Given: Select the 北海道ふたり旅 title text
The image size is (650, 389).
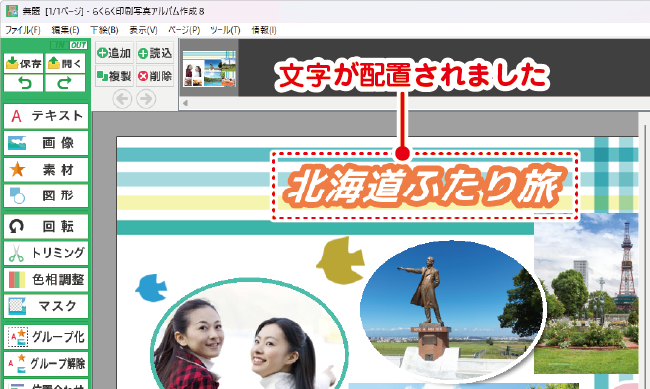Looking at the screenshot, I should coord(424,185).
